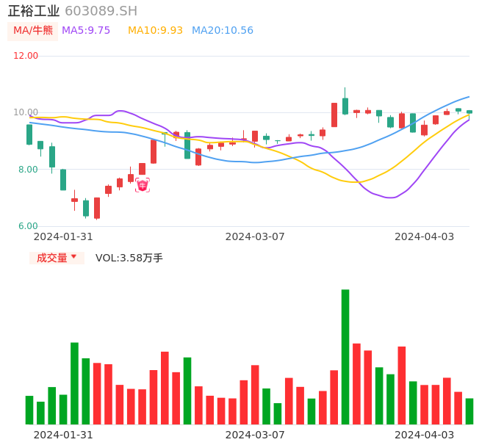Click the 8.00 price axis label
Image resolution: width=504 pixels, height=445 pixels.
click(28, 170)
